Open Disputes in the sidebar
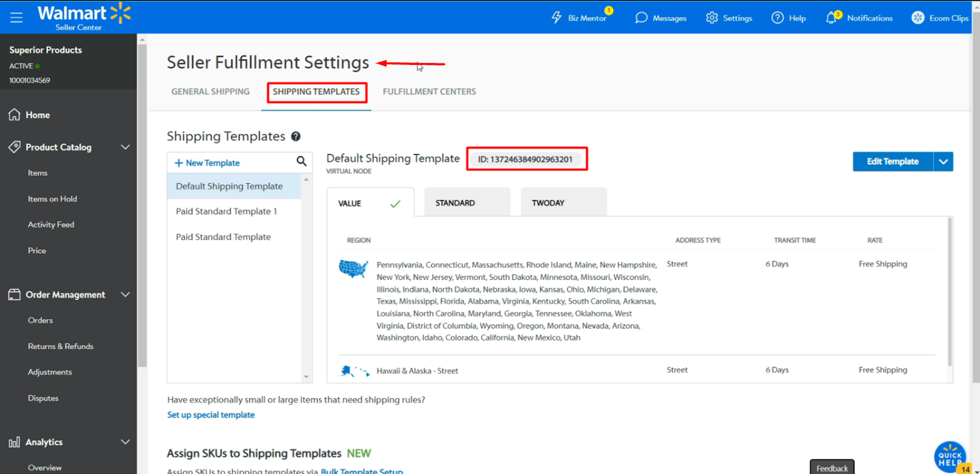Screen dimensions: 980x474 (43, 398)
